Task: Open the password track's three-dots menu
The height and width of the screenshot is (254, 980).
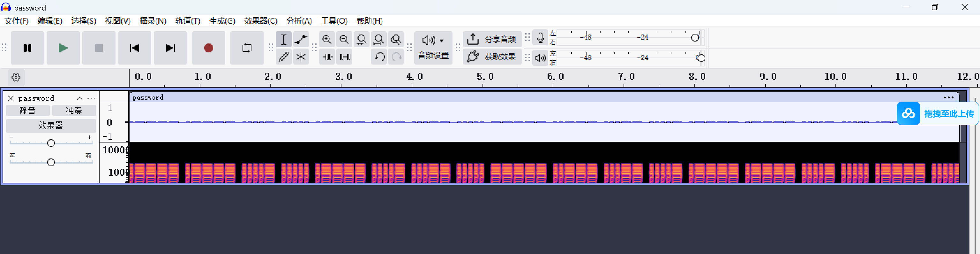Action: pyautogui.click(x=91, y=99)
